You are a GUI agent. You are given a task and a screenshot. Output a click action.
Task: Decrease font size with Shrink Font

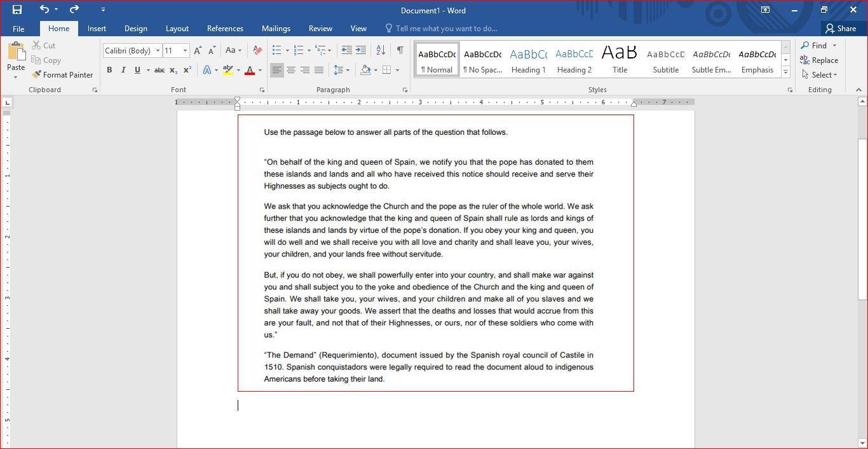[x=212, y=51]
